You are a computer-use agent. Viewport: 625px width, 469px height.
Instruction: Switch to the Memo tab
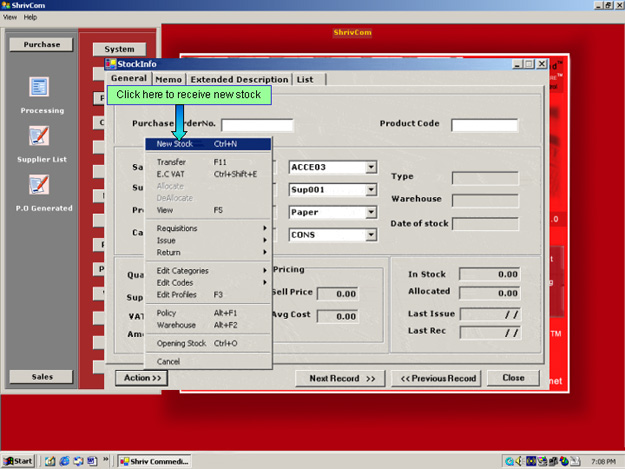(x=169, y=79)
